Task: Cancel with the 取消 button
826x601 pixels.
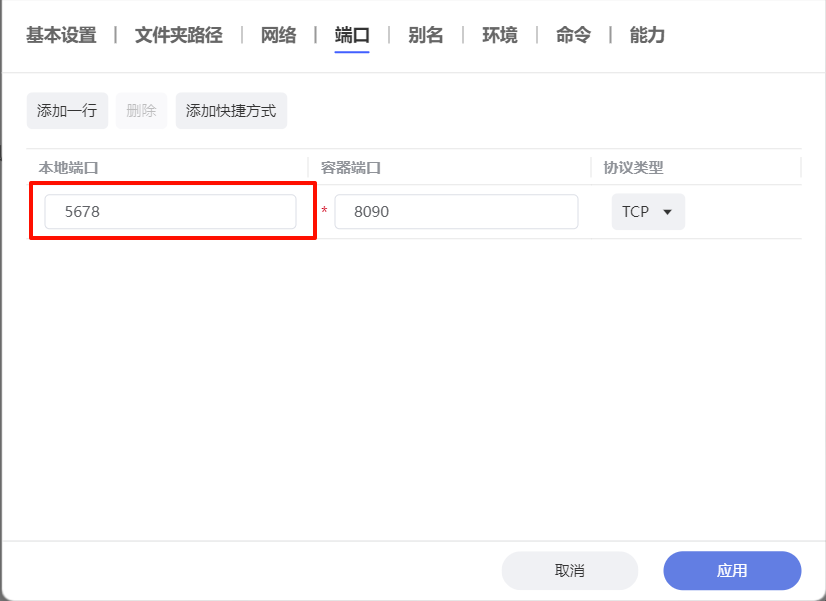Action: 569,570
